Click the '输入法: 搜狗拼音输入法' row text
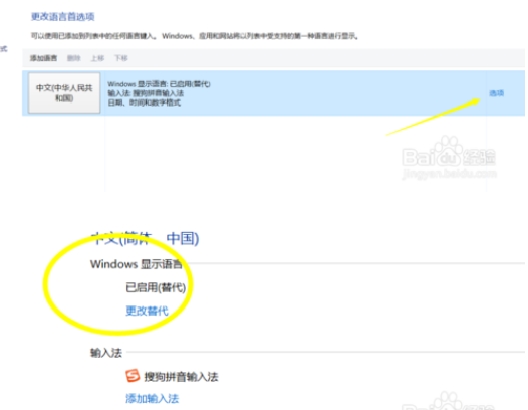 tap(145, 93)
